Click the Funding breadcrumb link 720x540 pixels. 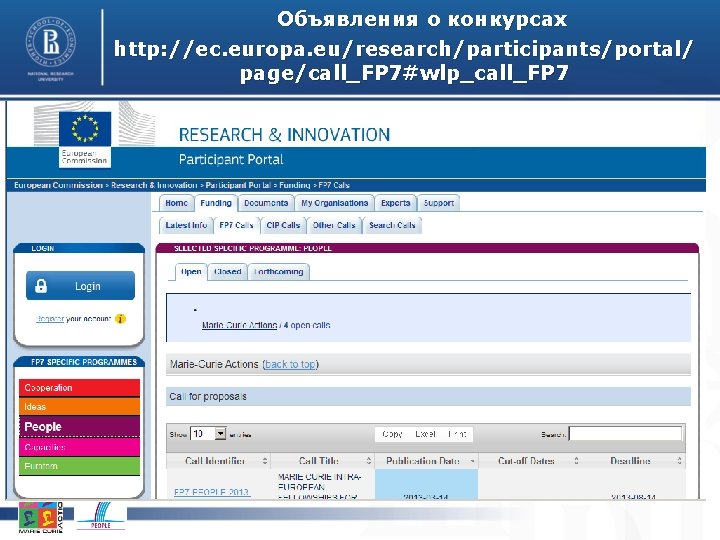(294, 185)
